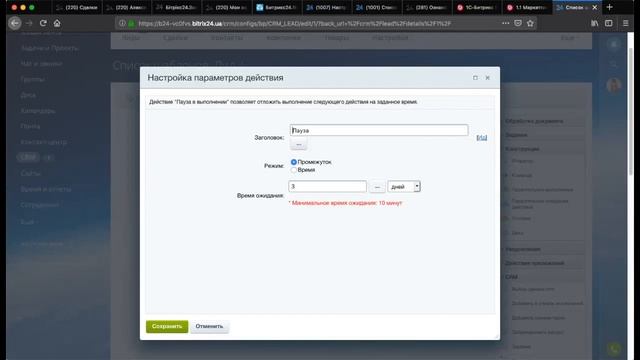Expand Обработка документа actions group

(543, 121)
